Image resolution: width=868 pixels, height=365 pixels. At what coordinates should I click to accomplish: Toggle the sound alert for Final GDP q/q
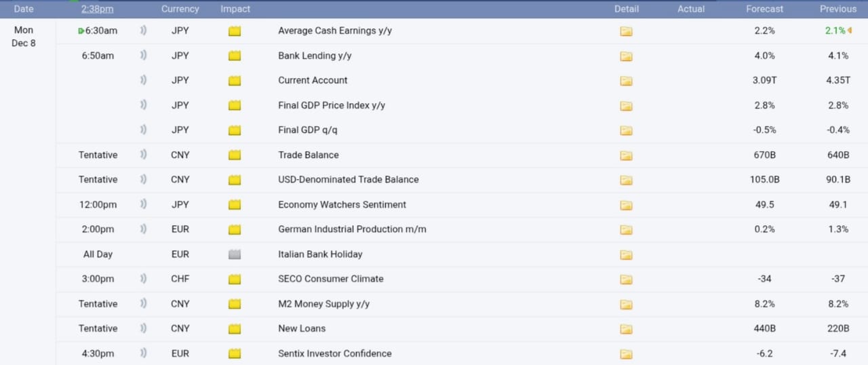pyautogui.click(x=143, y=130)
